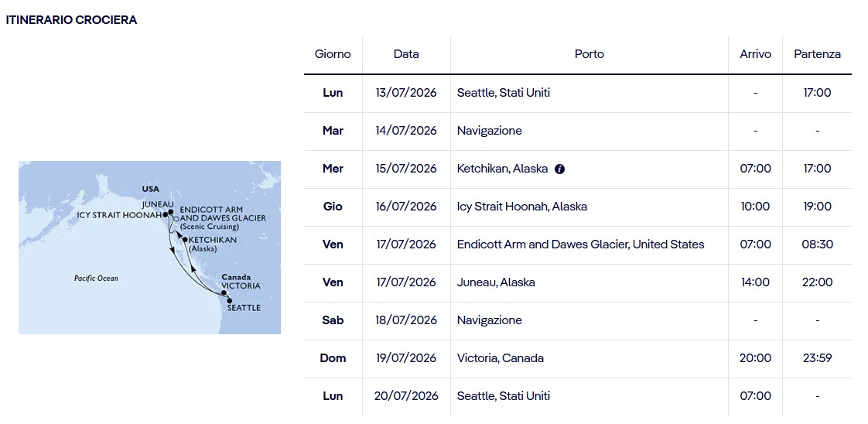Click the Arrivo column header
The image size is (868, 424).
click(755, 54)
